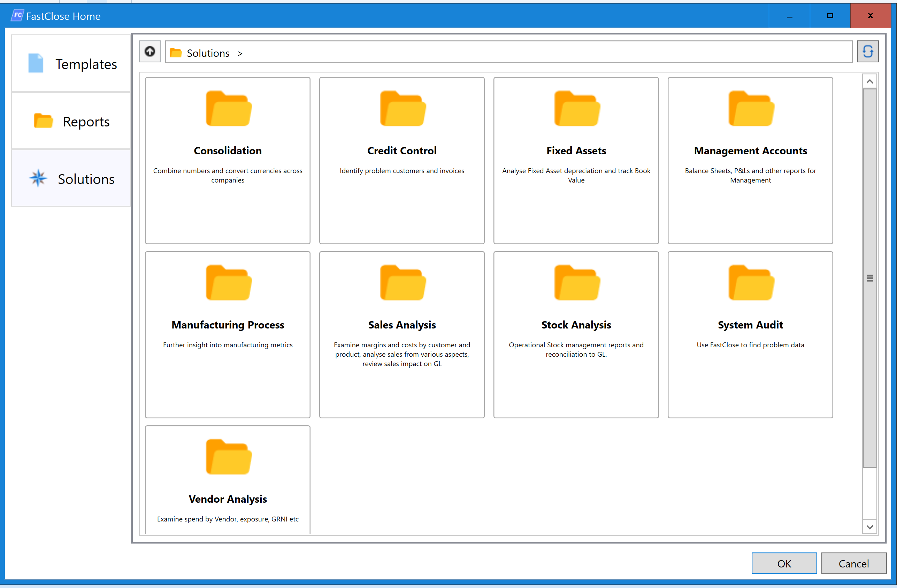Viewport: 897px width, 588px height.
Task: Click 'Operational Stock management reports' description
Action: point(576,350)
